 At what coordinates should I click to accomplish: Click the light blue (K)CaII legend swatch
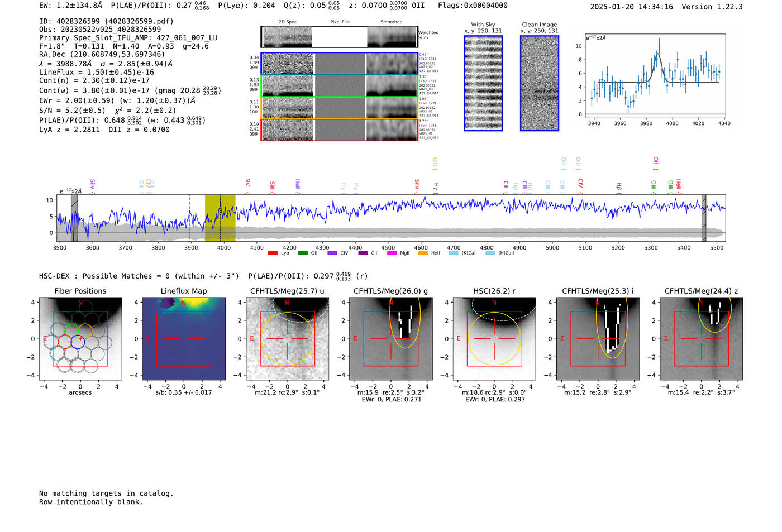[x=454, y=253]
